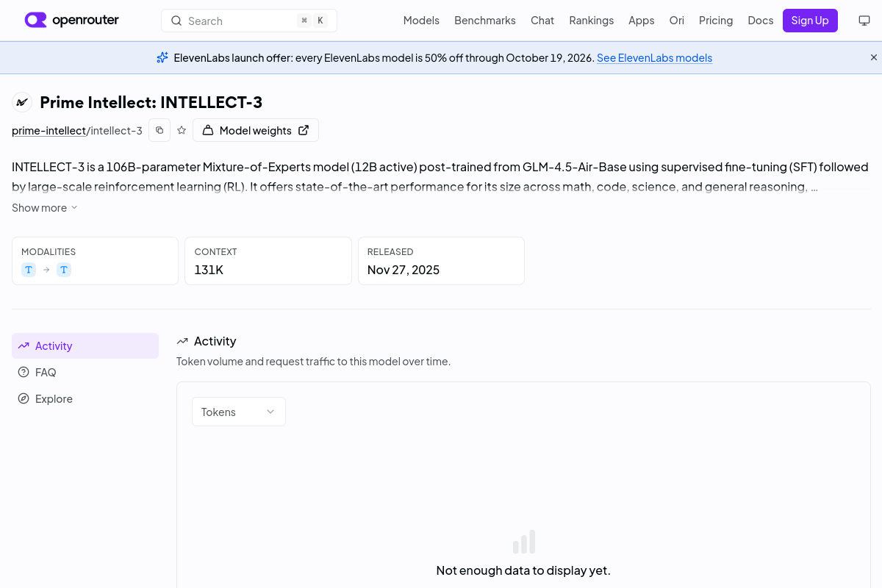Visit the prime-intellect author link
The image size is (882, 588).
(49, 131)
